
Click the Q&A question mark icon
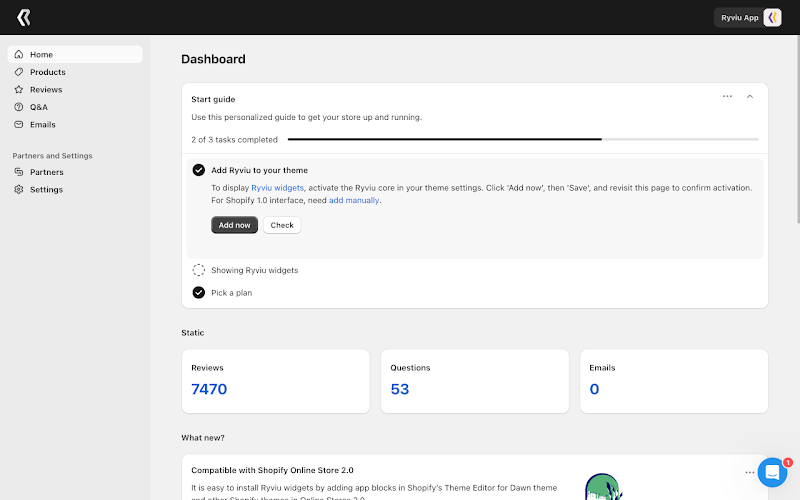[x=19, y=107]
